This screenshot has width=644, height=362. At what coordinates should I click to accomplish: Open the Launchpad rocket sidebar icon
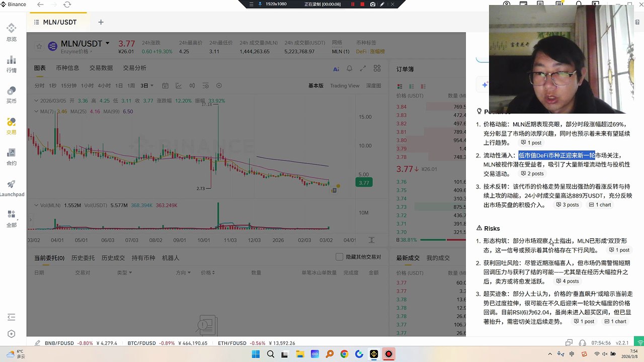point(11,188)
